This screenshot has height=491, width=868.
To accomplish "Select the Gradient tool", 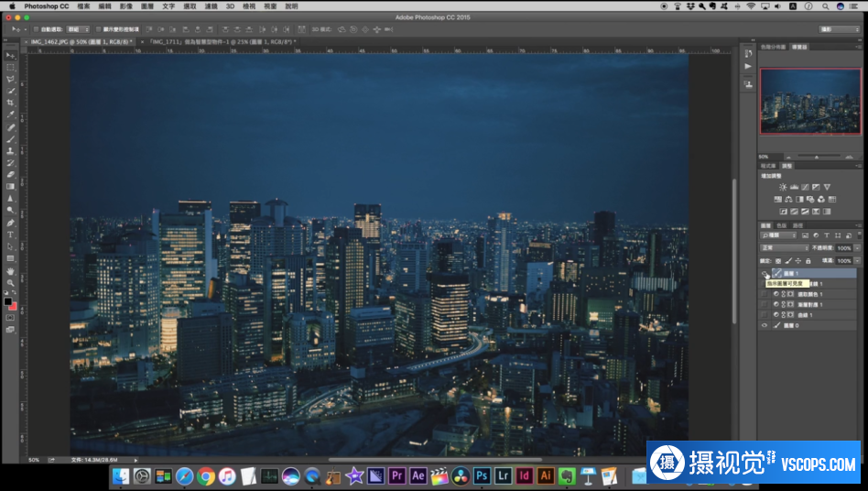I will point(10,187).
